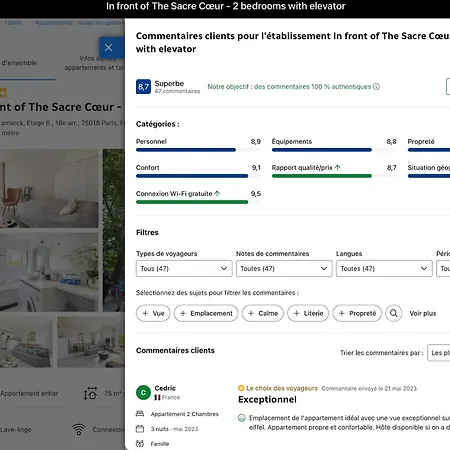
Task: Click the Wi-Fi icon near Connexion
Action: pos(79,429)
